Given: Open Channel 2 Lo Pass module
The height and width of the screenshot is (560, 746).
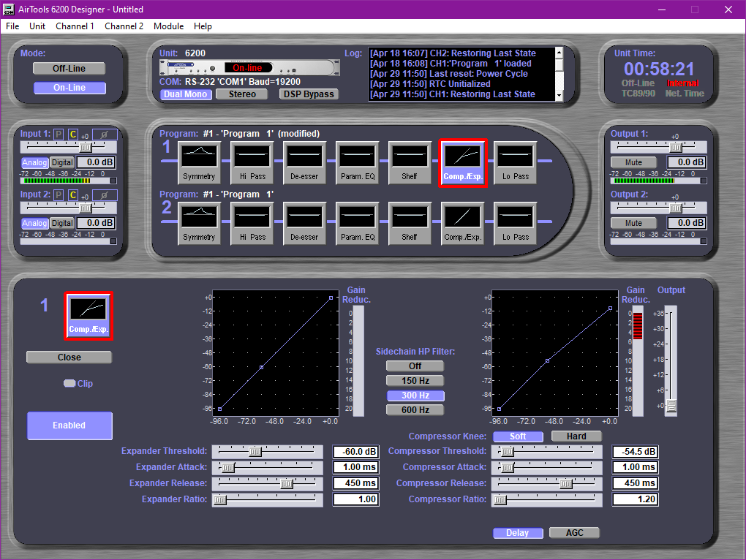Looking at the screenshot, I should (x=516, y=224).
